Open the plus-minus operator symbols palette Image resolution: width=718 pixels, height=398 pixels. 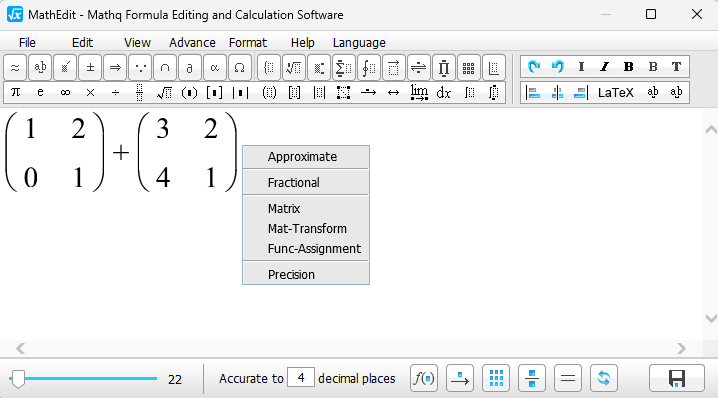tap(90, 68)
